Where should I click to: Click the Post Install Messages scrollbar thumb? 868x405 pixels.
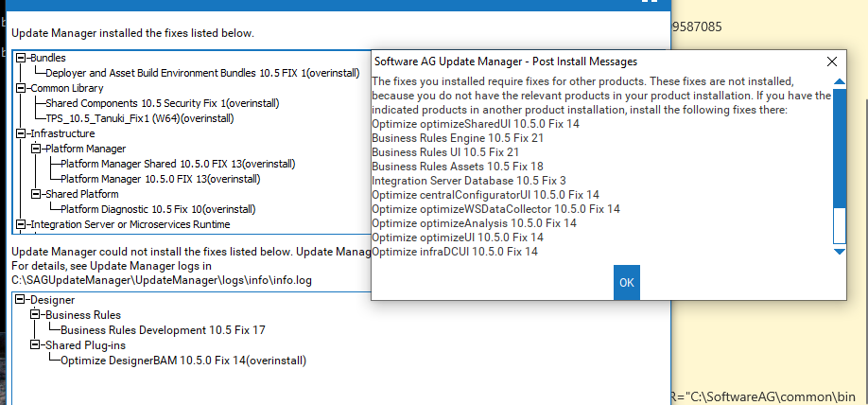840,148
